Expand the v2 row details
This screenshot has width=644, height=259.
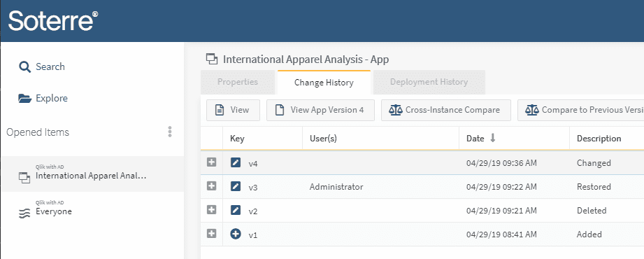(211, 210)
